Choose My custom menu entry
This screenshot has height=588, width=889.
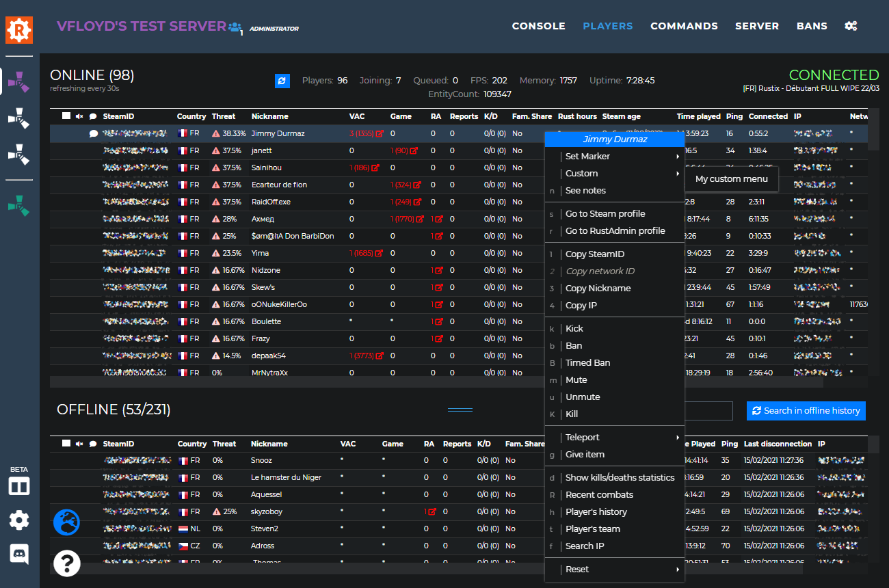point(732,179)
